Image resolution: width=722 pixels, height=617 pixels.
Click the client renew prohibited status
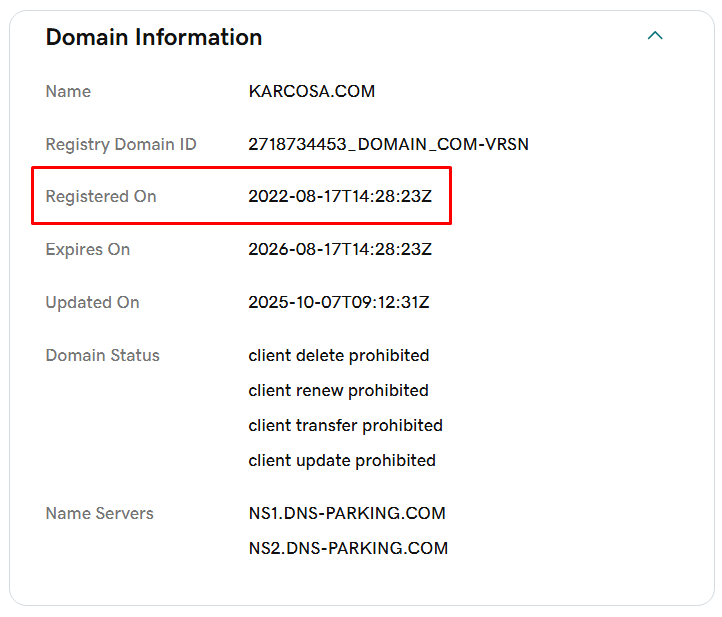click(x=338, y=390)
